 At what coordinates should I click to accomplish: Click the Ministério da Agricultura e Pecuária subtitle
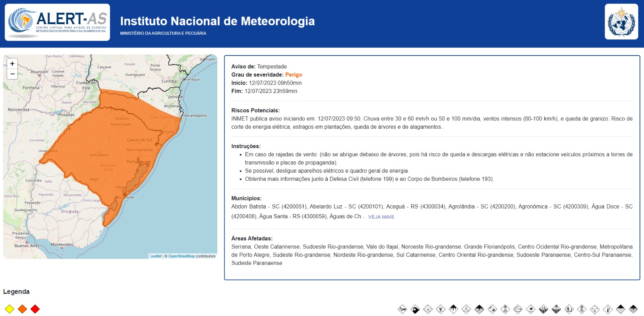pyautogui.click(x=163, y=33)
